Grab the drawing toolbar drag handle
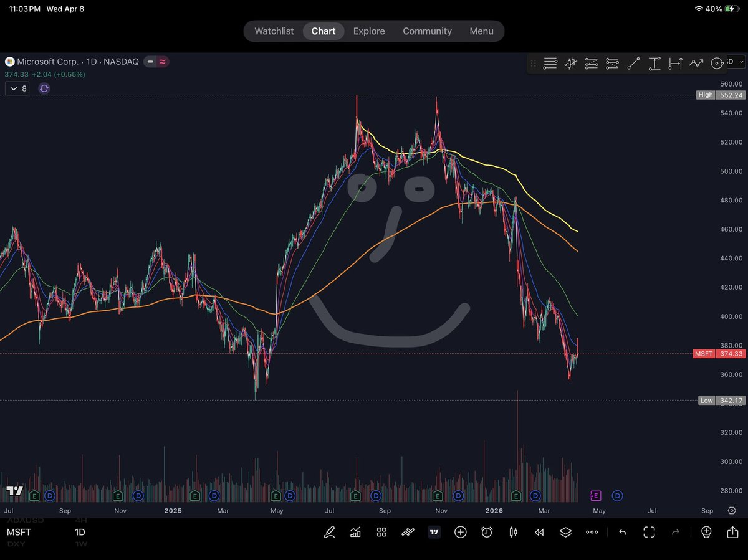 point(533,63)
